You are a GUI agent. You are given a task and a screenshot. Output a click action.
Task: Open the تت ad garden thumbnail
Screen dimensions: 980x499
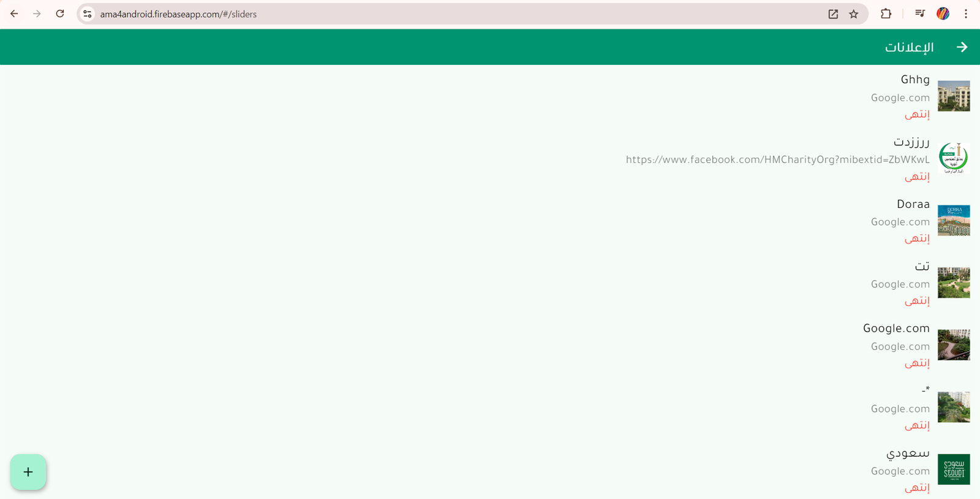(x=954, y=283)
